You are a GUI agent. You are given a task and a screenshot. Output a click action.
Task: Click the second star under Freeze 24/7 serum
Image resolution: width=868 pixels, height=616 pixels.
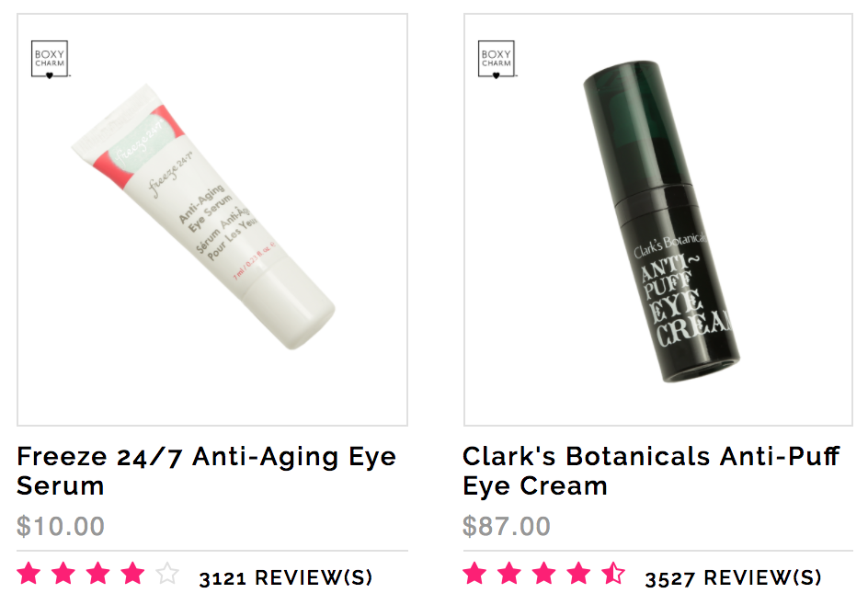(63, 574)
